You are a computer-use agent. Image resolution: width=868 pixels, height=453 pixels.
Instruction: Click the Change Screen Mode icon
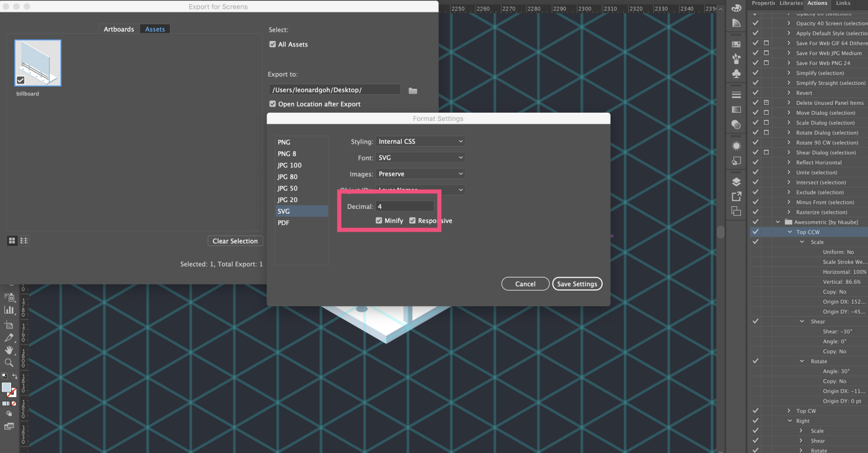9,426
